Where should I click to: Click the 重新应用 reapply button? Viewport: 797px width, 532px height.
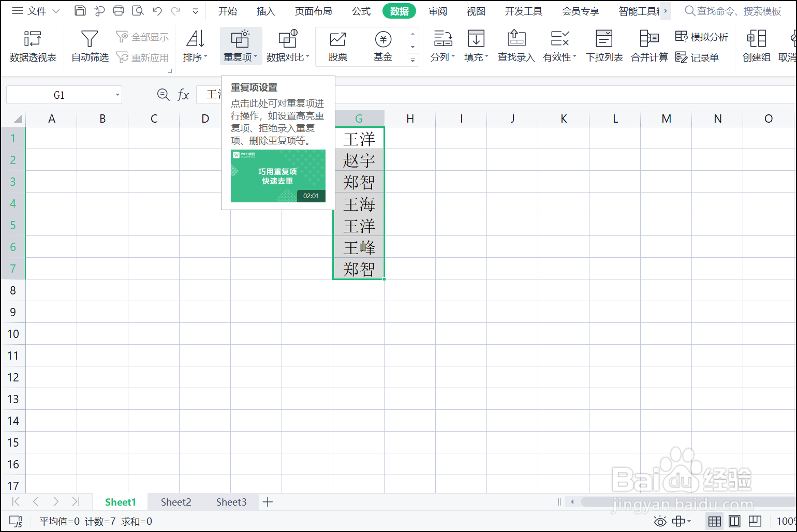pyautogui.click(x=142, y=57)
